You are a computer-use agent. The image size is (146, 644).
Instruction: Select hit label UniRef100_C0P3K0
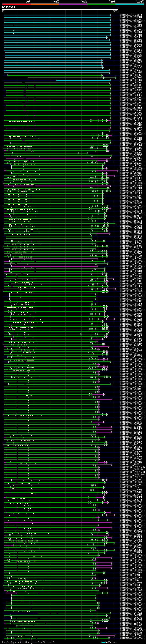[131, 80]
